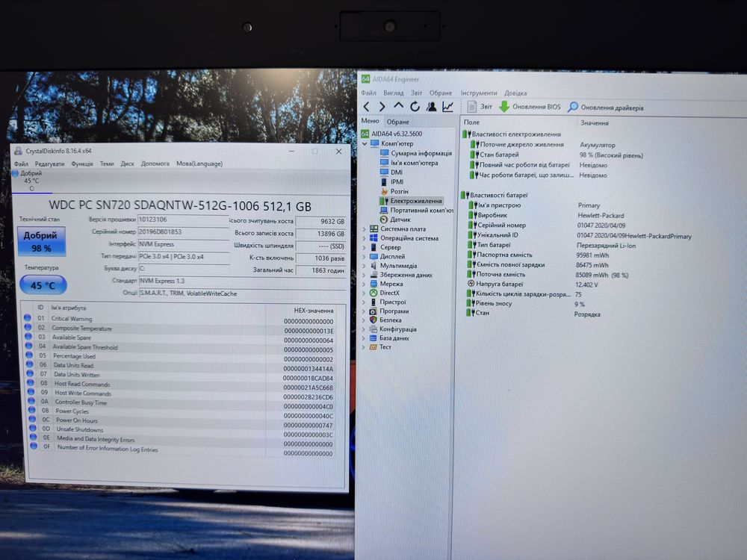Click the firmware version field 10123106
This screenshot has height=560, width=747.
(184, 220)
